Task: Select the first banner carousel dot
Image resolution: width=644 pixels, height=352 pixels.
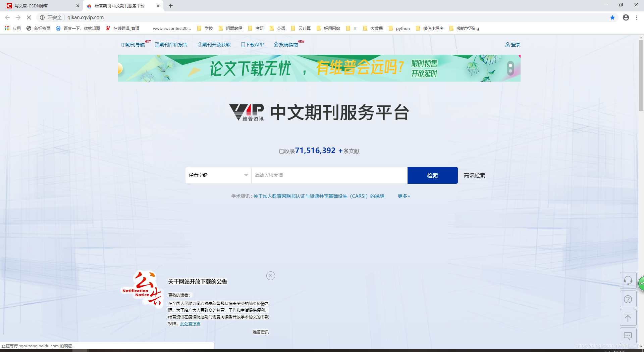Action: pyautogui.click(x=510, y=66)
